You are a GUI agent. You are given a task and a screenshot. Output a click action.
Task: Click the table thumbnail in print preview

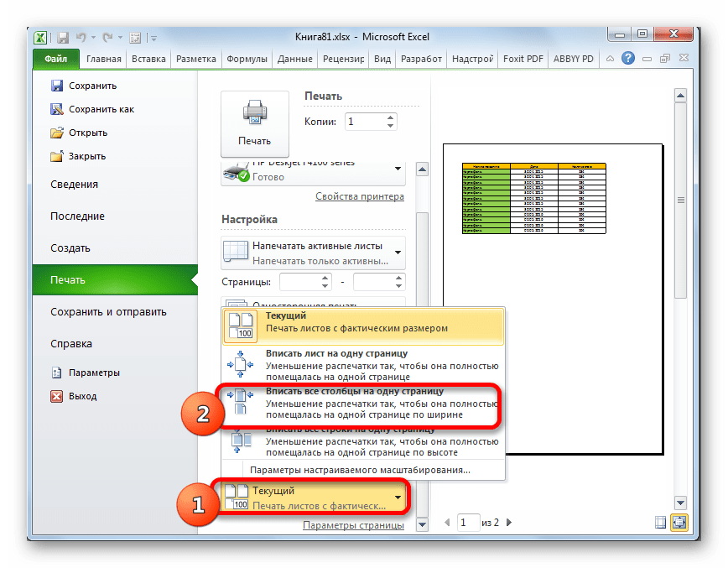(x=534, y=198)
